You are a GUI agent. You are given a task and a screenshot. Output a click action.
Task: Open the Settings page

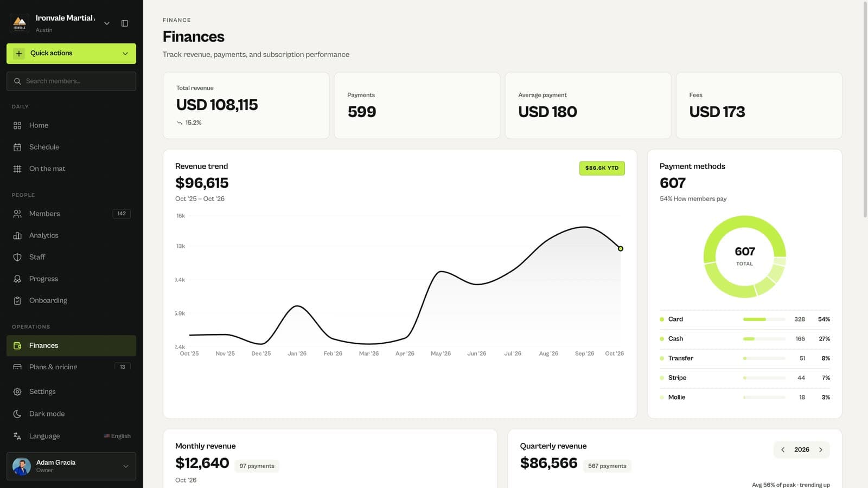point(71,391)
